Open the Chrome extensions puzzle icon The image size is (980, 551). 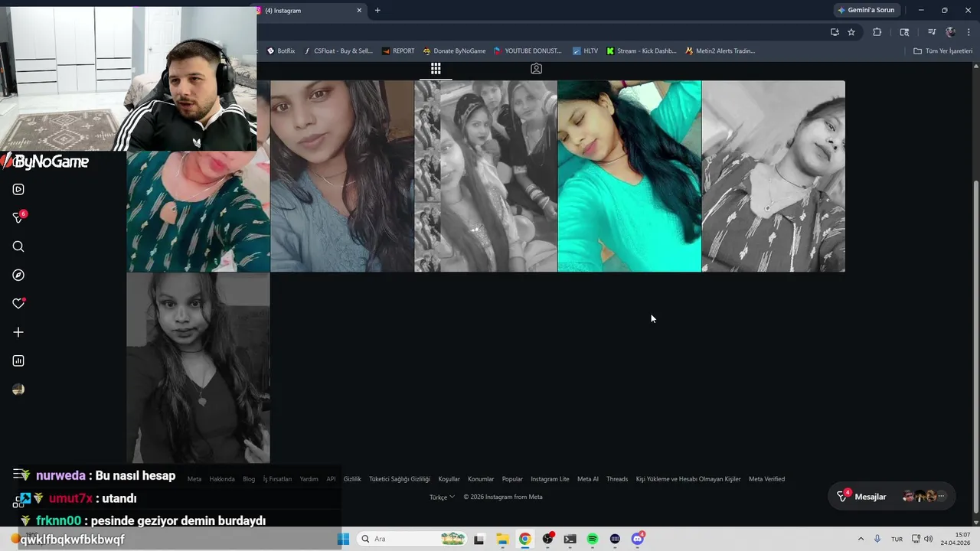pos(877,32)
